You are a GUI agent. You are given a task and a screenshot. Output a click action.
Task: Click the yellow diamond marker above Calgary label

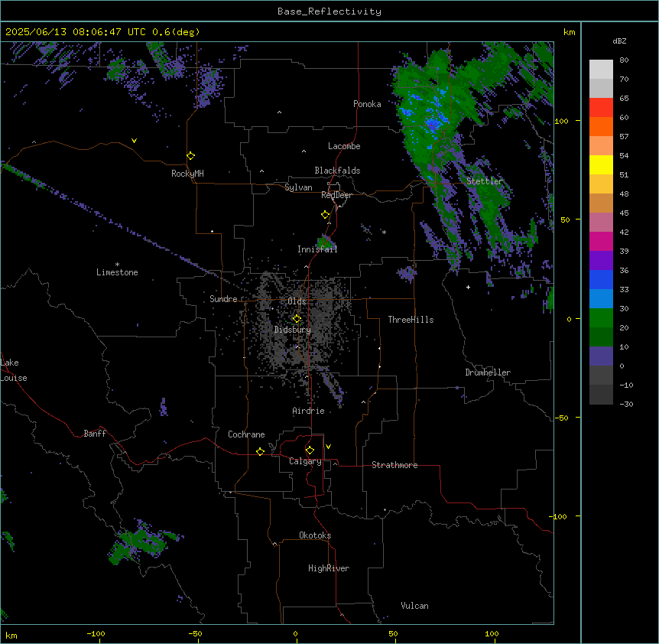pos(310,450)
